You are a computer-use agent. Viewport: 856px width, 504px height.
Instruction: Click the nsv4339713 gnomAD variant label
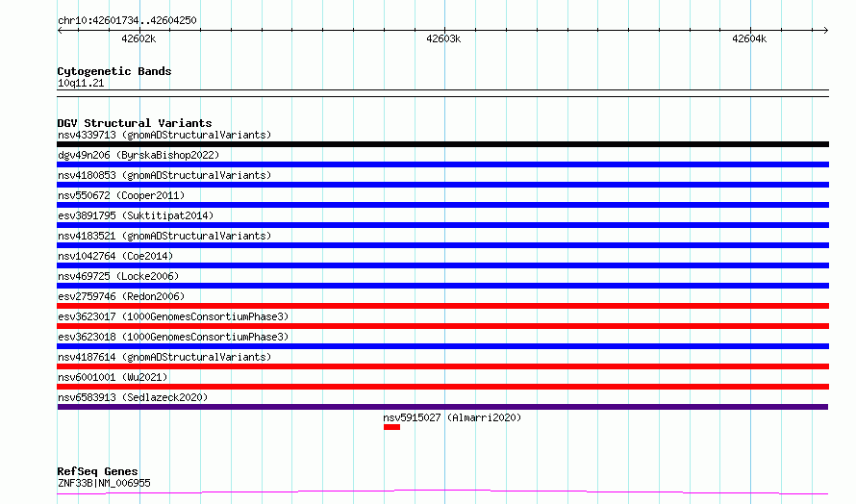pyautogui.click(x=164, y=135)
